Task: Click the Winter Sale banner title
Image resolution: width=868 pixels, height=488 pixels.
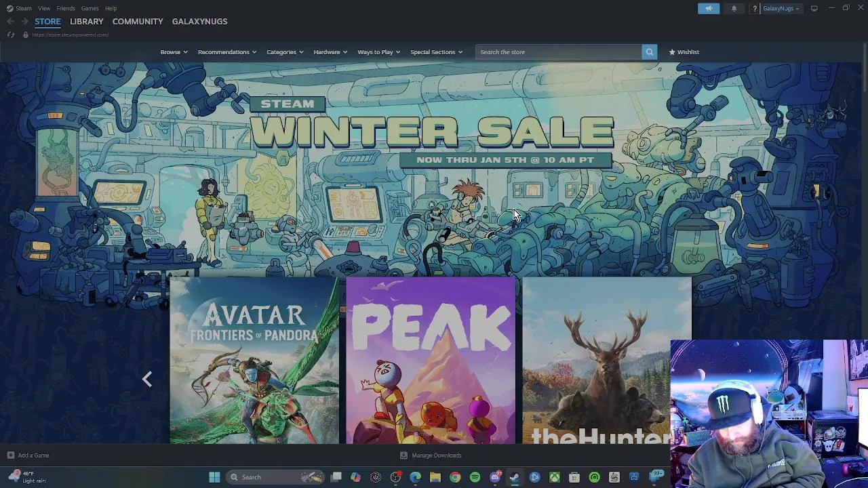Action: pos(432,131)
